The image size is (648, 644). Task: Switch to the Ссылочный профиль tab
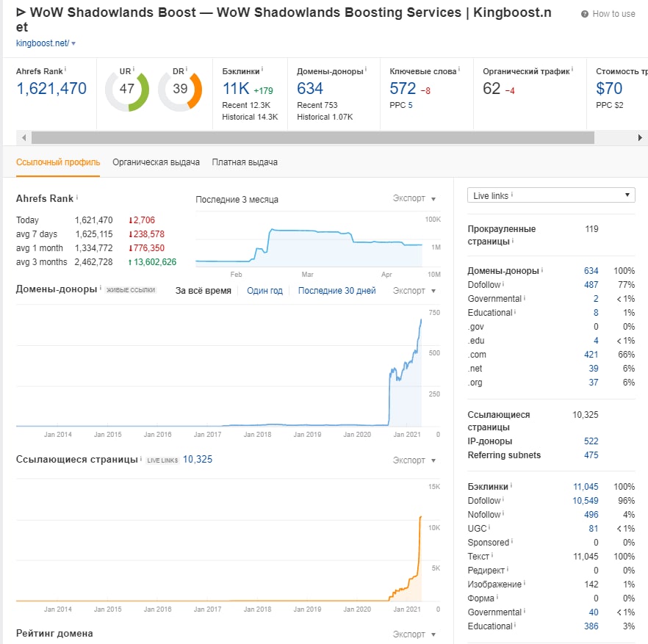tap(58, 162)
